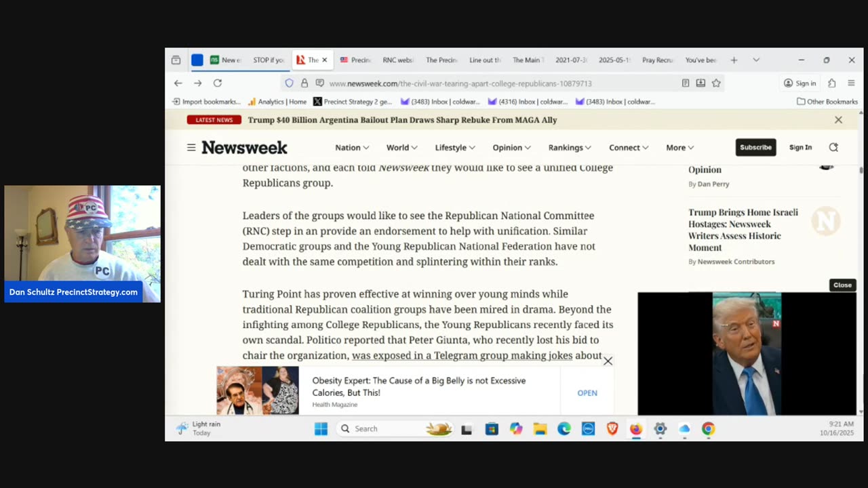Open the Dan Perry author link
Viewport: 868px width, 488px height.
(713, 184)
